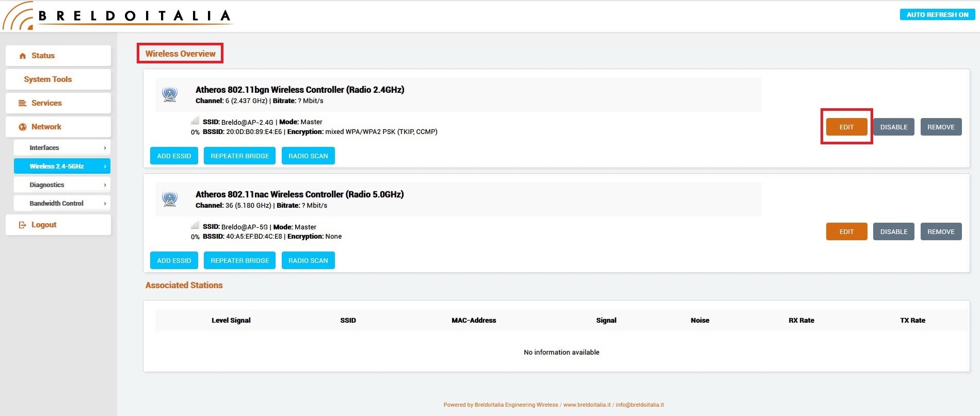Disable the Breldo@AP-5G network

(x=894, y=231)
